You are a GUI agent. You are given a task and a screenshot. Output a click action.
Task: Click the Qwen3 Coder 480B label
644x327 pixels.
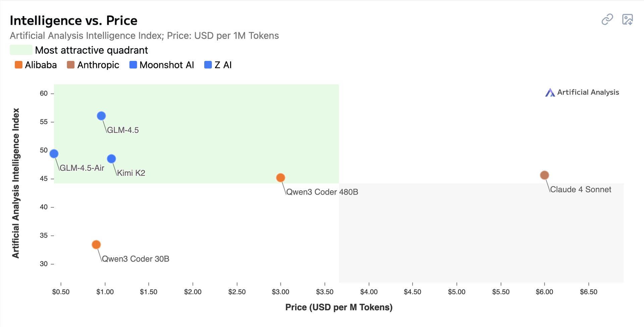point(322,192)
